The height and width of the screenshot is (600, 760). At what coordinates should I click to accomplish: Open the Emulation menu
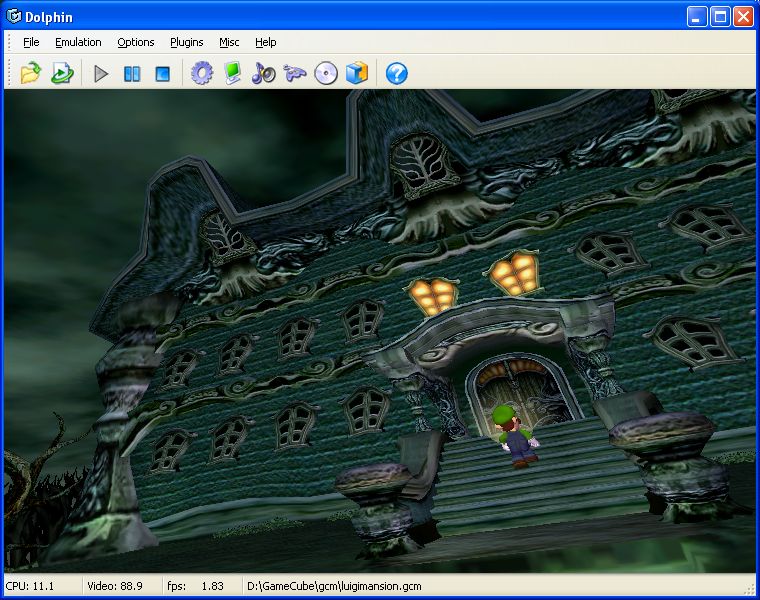tap(78, 42)
